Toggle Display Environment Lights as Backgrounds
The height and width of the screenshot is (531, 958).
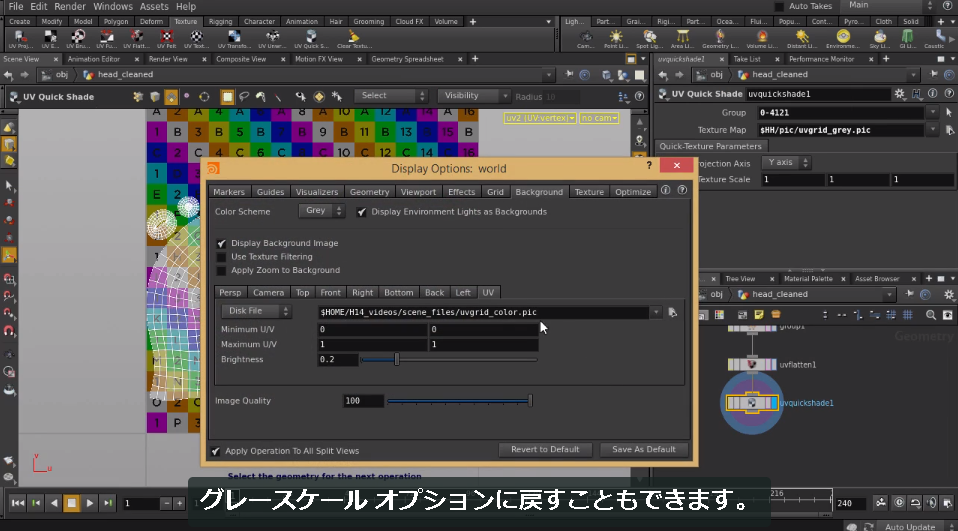tap(361, 212)
